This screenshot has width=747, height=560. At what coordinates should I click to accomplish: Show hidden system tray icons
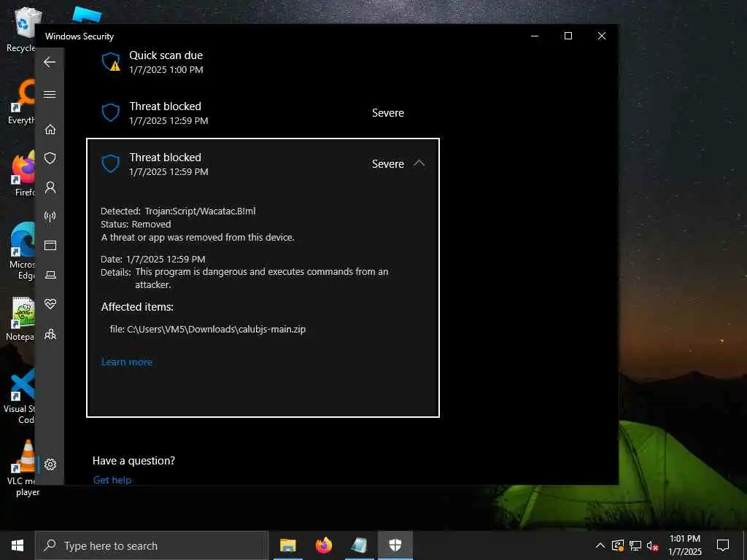[x=600, y=545]
